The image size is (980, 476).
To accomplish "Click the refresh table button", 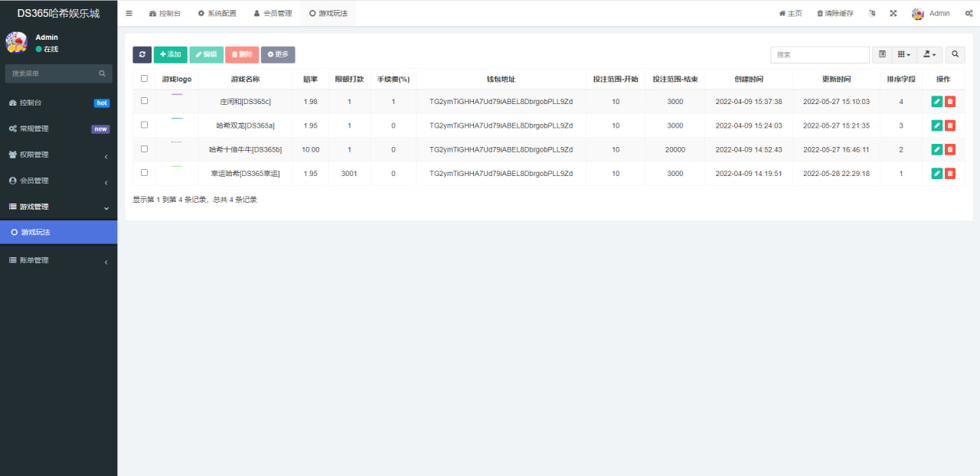I will 142,54.
